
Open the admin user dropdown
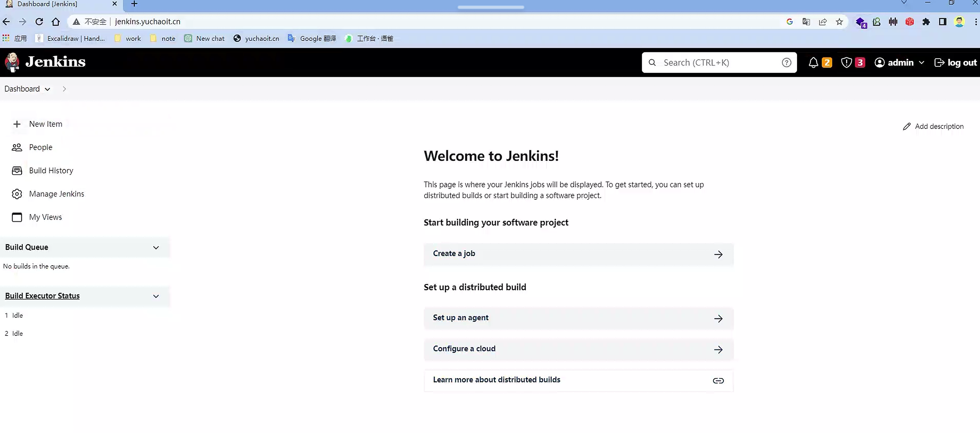pos(921,63)
